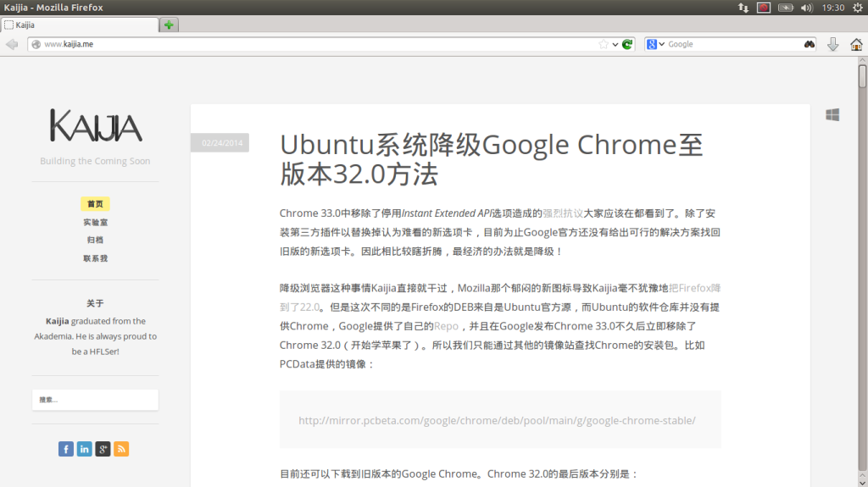868x487 pixels.
Task: Go to the Firefox home page icon
Action: pyautogui.click(x=856, y=44)
